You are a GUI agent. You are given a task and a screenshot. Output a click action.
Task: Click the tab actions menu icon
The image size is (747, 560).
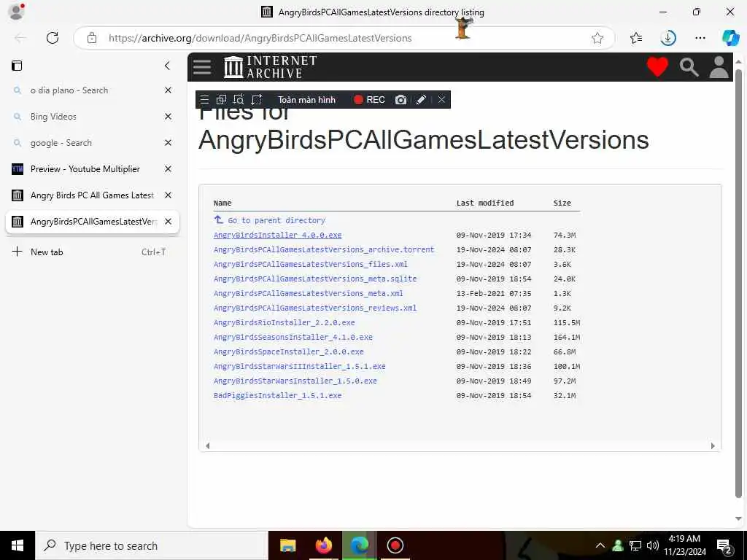coord(17,66)
